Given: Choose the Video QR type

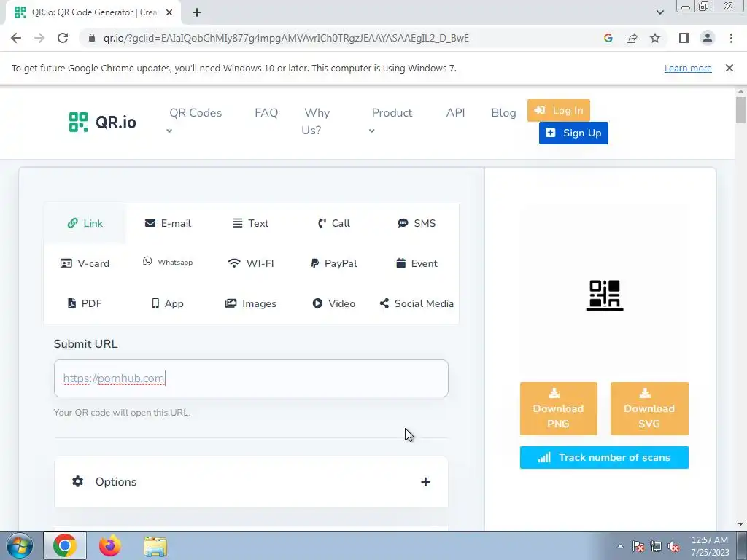Looking at the screenshot, I should (x=334, y=303).
